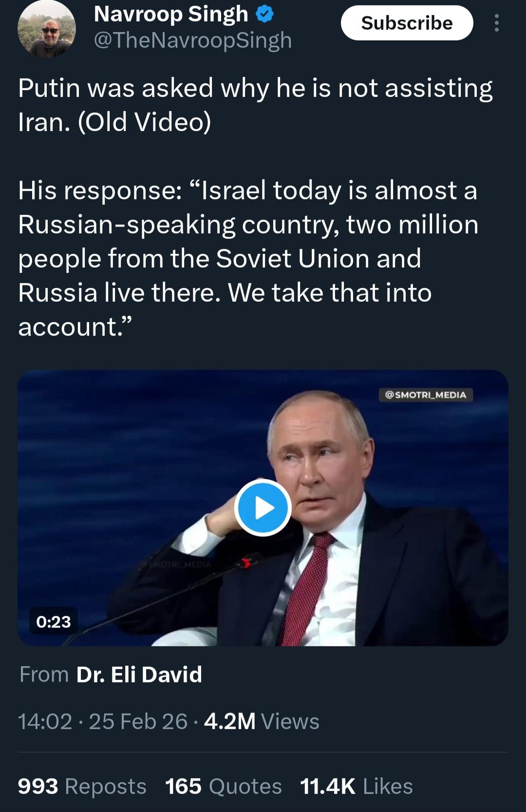Open the @TheNavroopSingh handle link
This screenshot has height=812, width=526.
click(192, 40)
